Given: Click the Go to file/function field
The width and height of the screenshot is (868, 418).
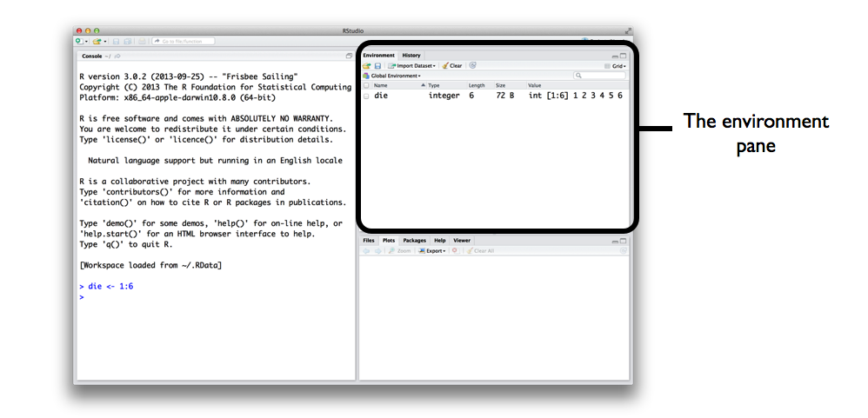Looking at the screenshot, I should tap(184, 41).
